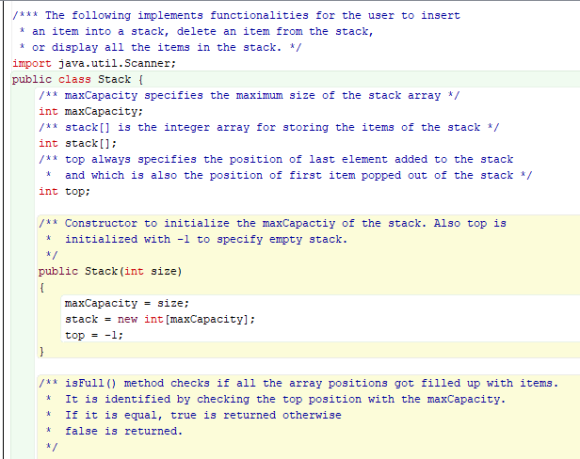Click the maxCapacity Javadoc comment line
This screenshot has width=580, height=459.
point(249,95)
